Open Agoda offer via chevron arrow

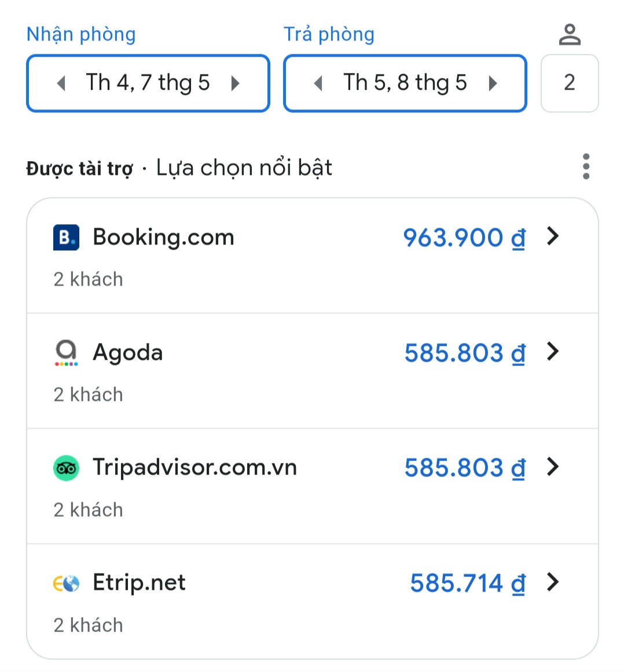coord(553,352)
